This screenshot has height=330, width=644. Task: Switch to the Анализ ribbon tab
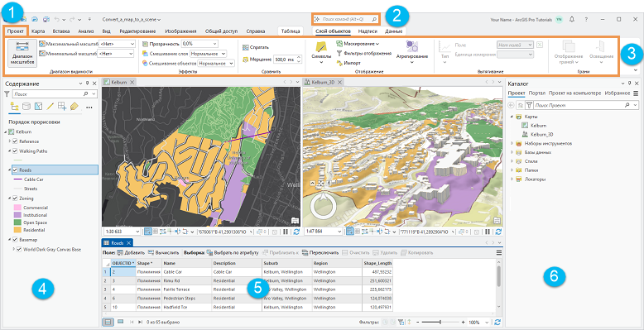click(x=86, y=31)
